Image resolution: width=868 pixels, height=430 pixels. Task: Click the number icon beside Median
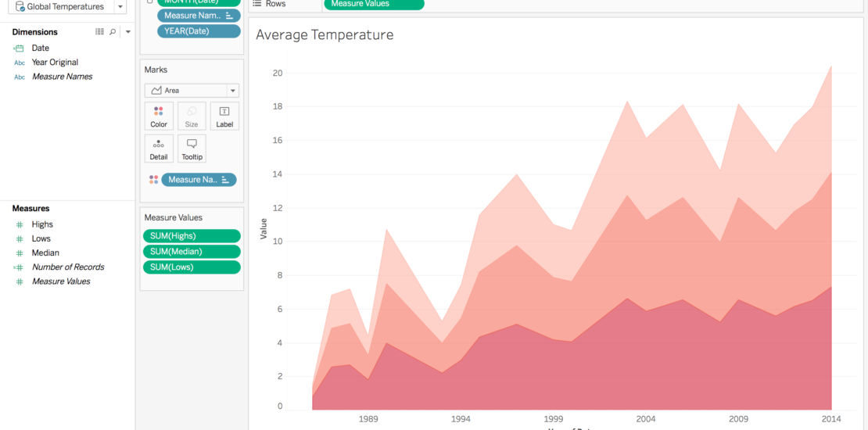pos(20,253)
